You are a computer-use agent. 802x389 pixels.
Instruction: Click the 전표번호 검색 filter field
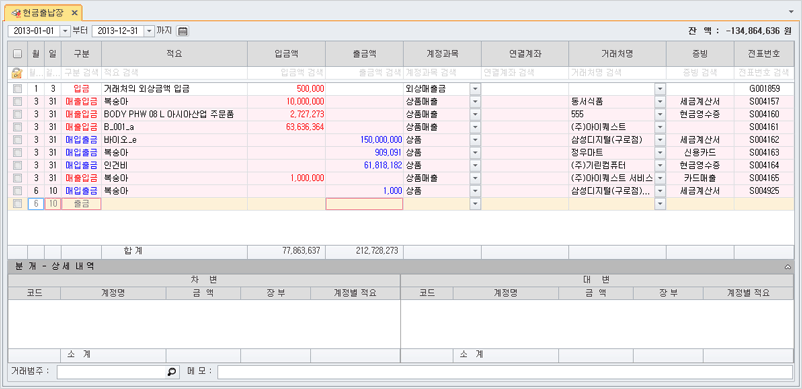765,73
